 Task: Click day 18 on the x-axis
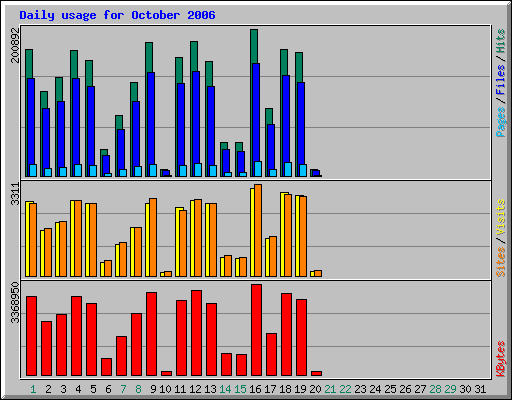tap(285, 389)
